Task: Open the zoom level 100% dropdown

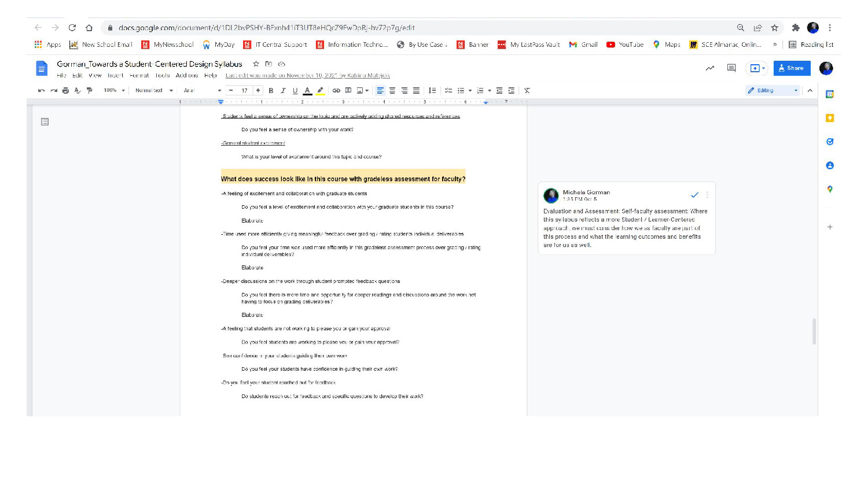Action: tap(114, 91)
